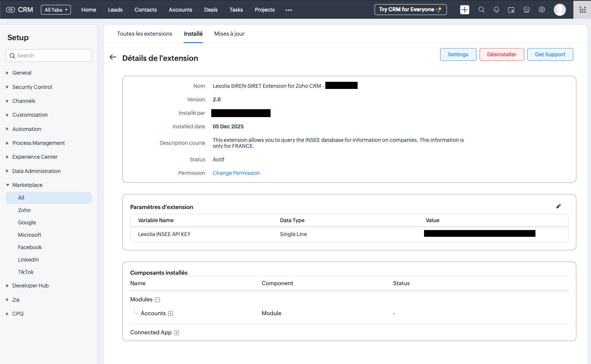Select Facebook under Marketplace
The height and width of the screenshot is (364, 591).
[x=30, y=247]
